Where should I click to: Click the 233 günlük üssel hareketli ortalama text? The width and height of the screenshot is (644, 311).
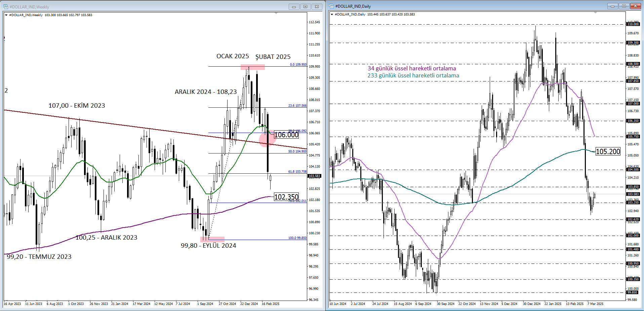[x=413, y=75]
